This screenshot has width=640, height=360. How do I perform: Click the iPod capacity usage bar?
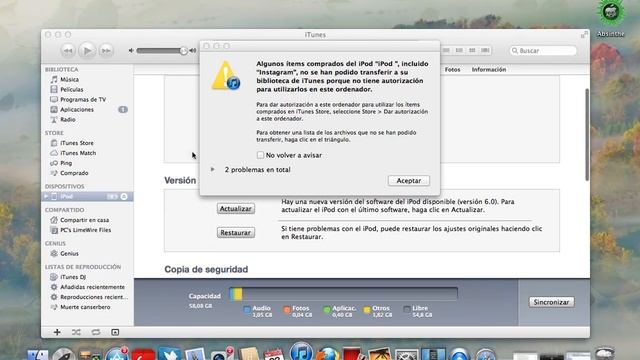coord(344,294)
